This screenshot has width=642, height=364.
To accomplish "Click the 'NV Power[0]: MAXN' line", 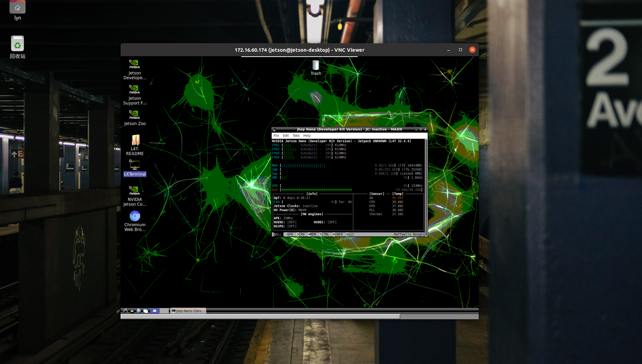I will (x=290, y=210).
